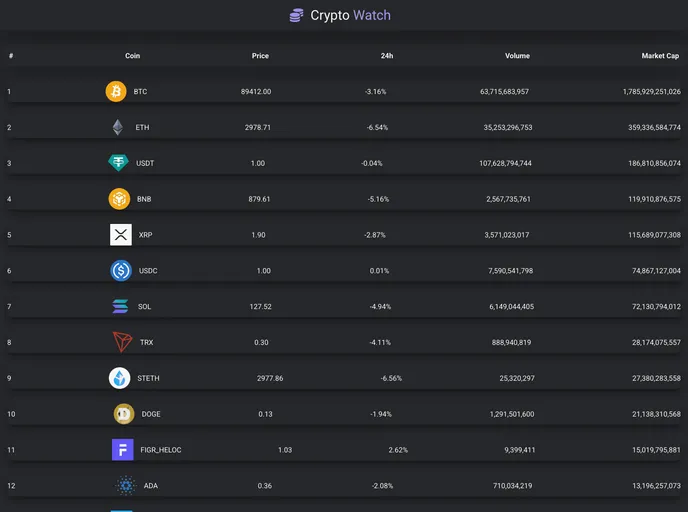Open the XRP coin logo
The width and height of the screenshot is (688, 512).
point(121,235)
